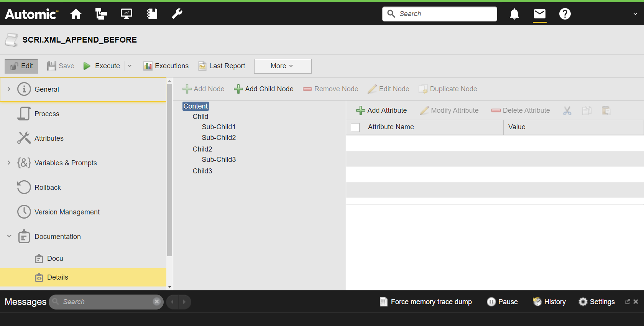The width and height of the screenshot is (644, 326).
Task: Toggle Edit mode for the script
Action: [21, 66]
